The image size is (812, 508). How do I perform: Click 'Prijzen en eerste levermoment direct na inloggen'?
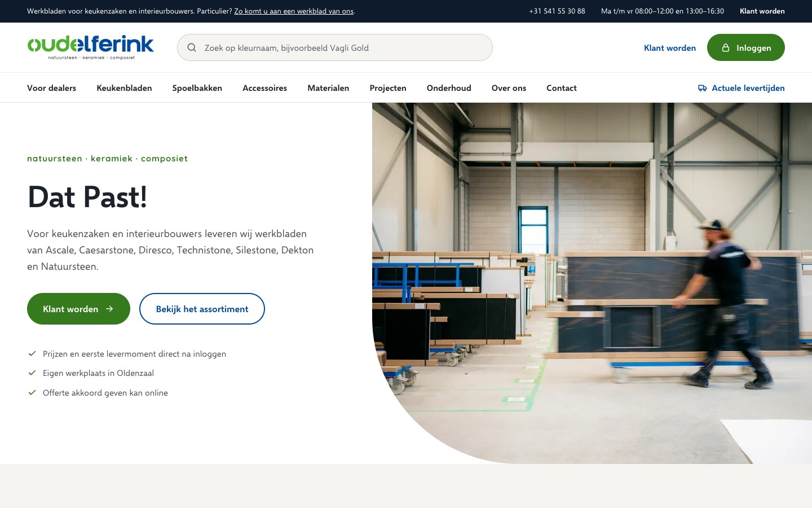[x=134, y=354]
